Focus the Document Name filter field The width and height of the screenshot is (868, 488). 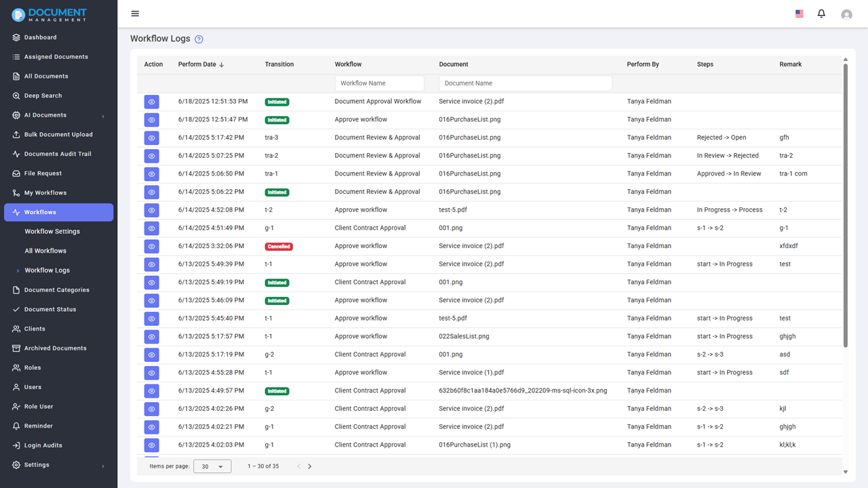pos(526,83)
